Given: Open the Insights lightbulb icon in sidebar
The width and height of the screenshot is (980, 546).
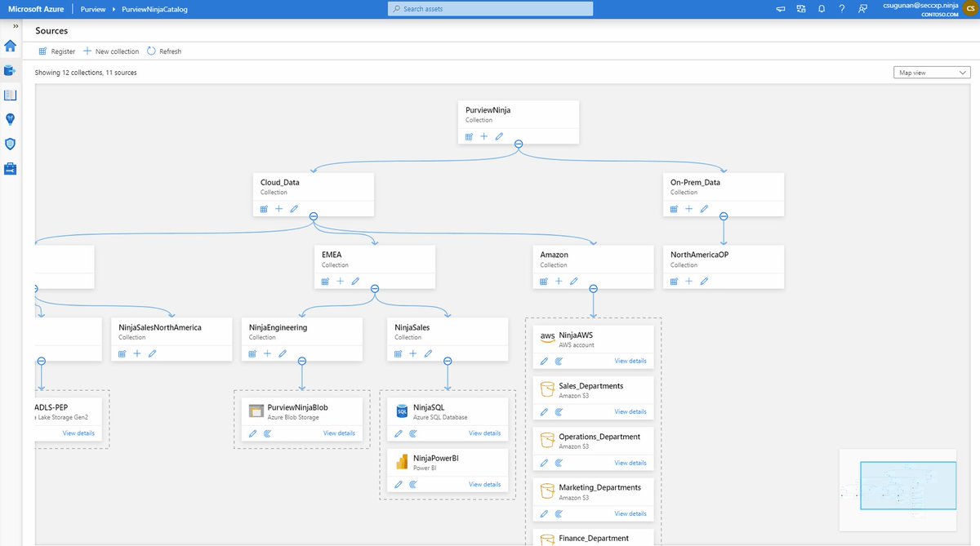Looking at the screenshot, I should coord(11,119).
